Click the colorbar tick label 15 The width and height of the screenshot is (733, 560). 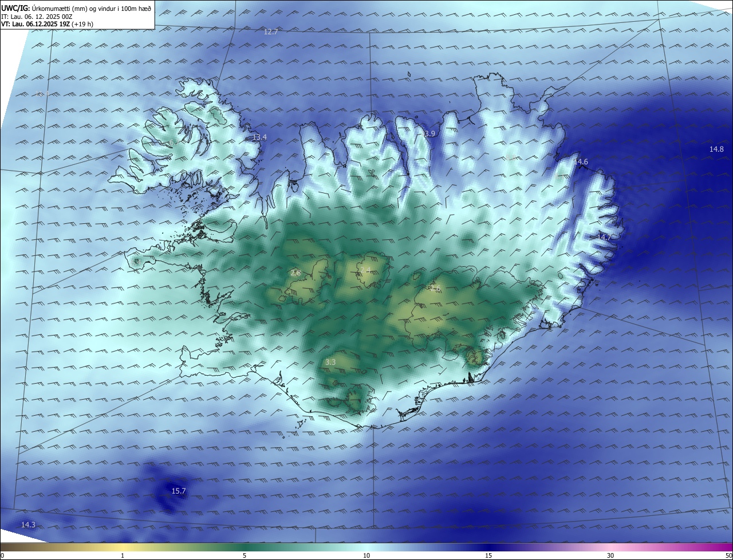pyautogui.click(x=488, y=555)
